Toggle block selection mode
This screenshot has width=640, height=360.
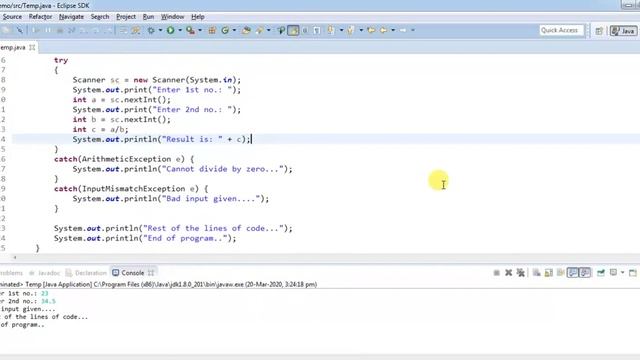click(305, 30)
